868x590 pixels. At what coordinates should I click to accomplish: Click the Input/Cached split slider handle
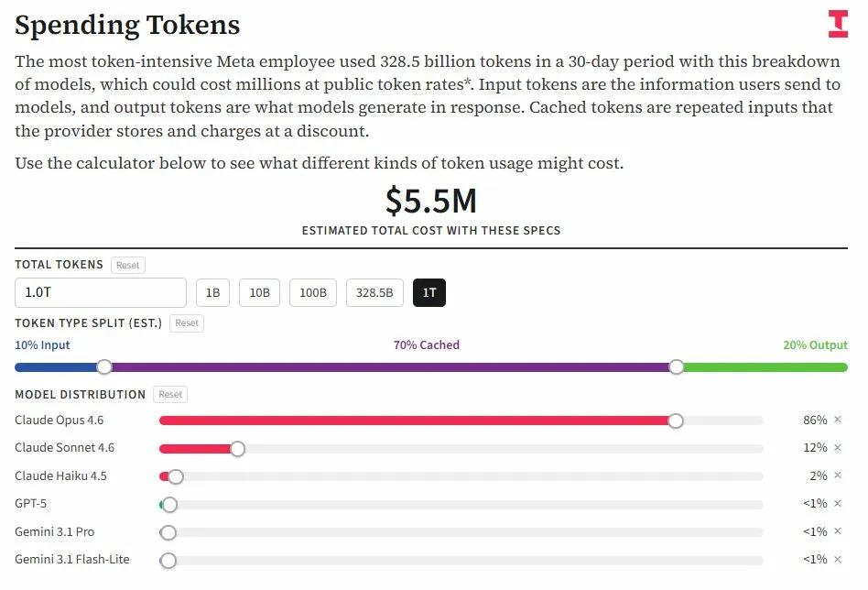click(x=104, y=366)
